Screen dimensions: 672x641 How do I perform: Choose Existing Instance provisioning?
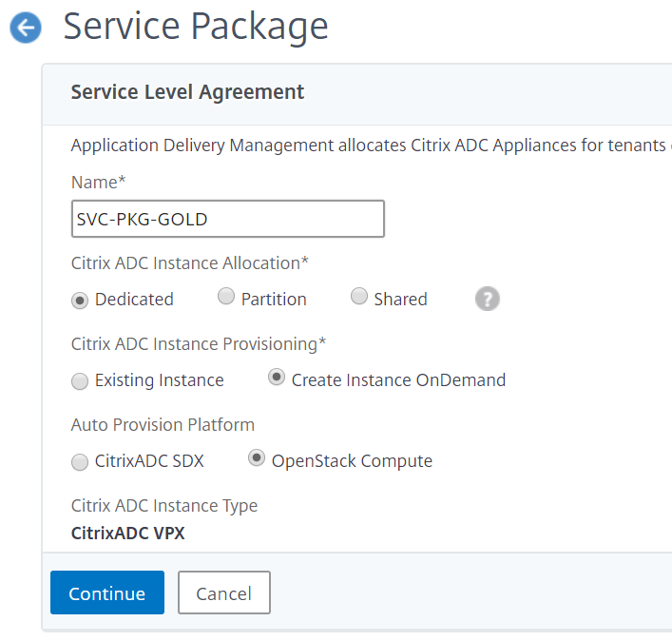80,381
